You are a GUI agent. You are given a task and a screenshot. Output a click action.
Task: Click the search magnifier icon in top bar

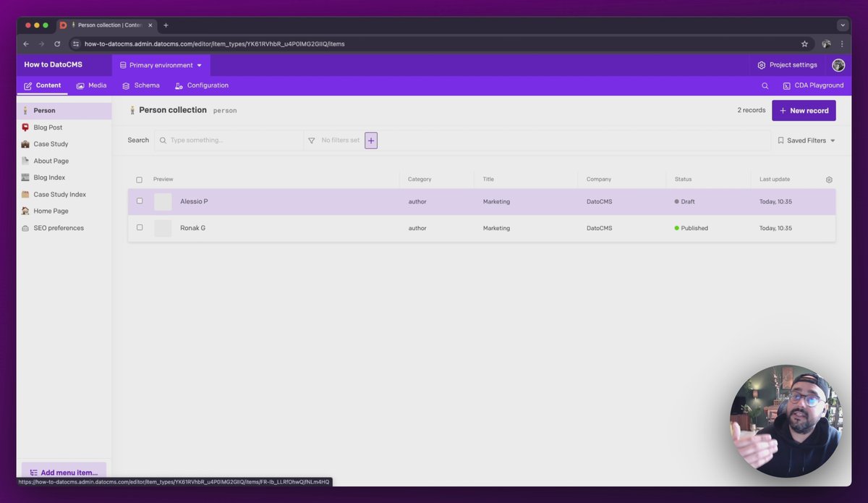(765, 85)
